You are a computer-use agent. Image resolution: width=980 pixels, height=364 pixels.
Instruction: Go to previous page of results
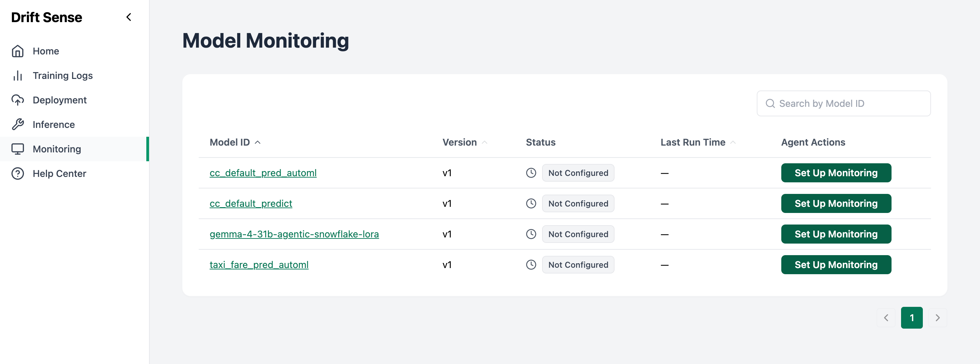pos(886,318)
